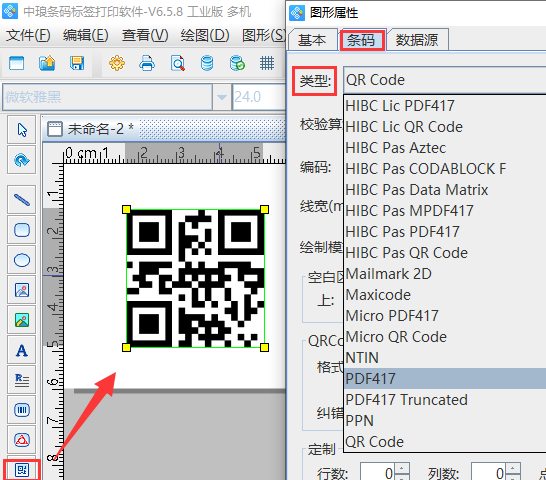Switch to the 数据源 tab
The width and height of the screenshot is (546, 480).
(417, 40)
